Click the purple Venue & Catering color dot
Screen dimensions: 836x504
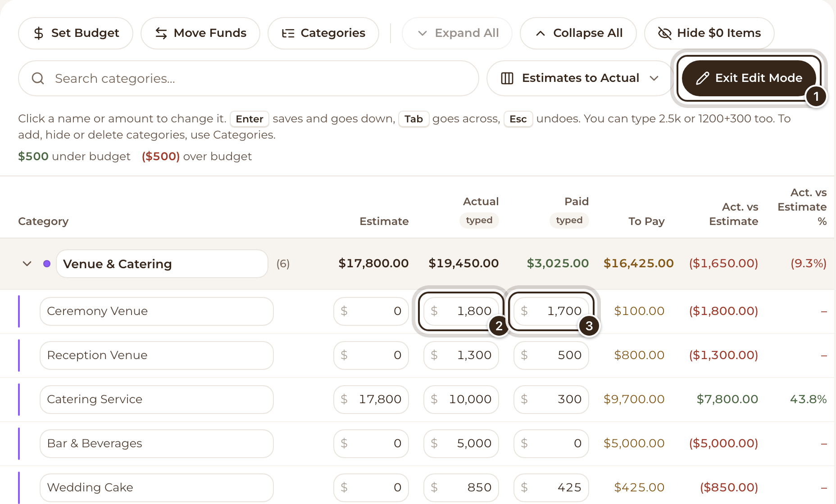pos(47,264)
